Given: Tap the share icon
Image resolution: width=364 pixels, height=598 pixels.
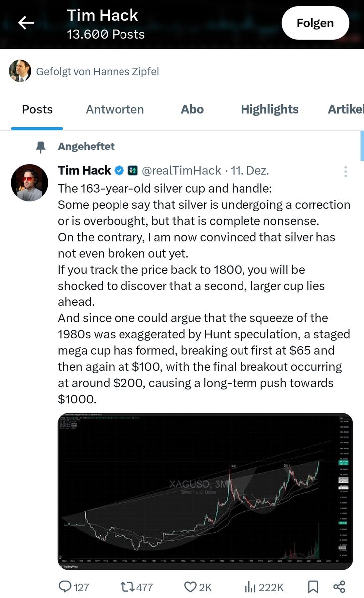Looking at the screenshot, I should tap(339, 587).
